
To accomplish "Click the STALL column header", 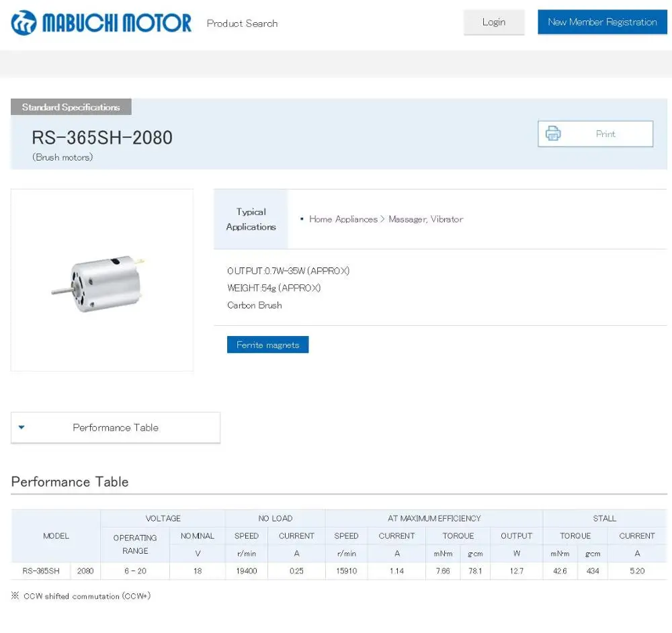I will click(x=605, y=519).
